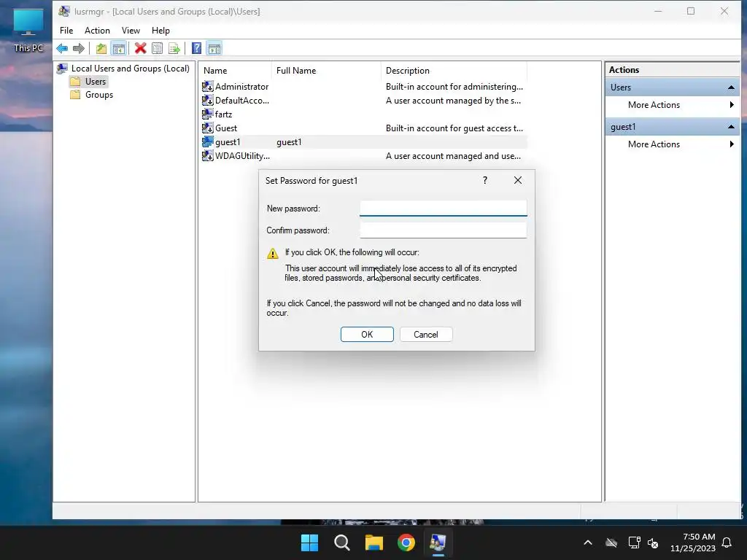Expand More Actions under guest1

click(672, 144)
